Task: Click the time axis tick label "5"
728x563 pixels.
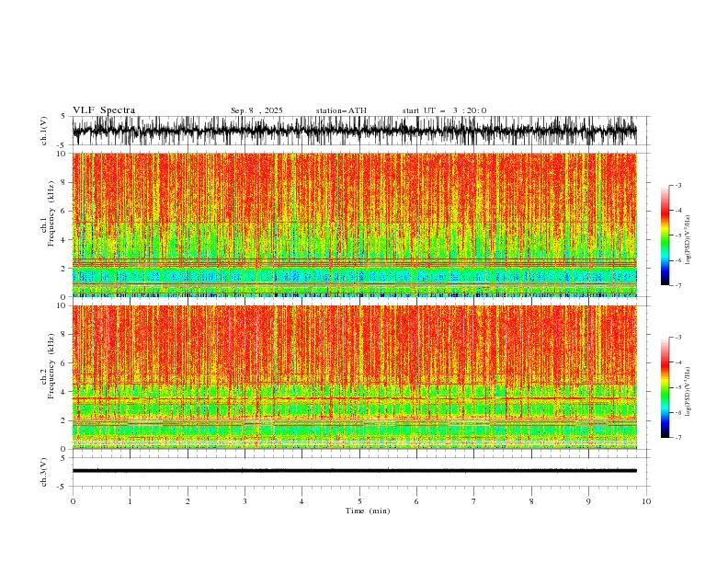Action: [x=359, y=501]
